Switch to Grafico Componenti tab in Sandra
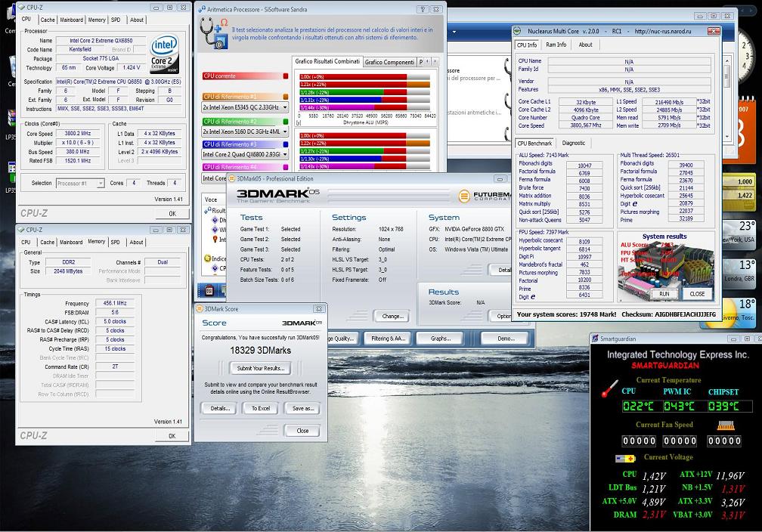The image size is (762, 532). pyautogui.click(x=389, y=62)
